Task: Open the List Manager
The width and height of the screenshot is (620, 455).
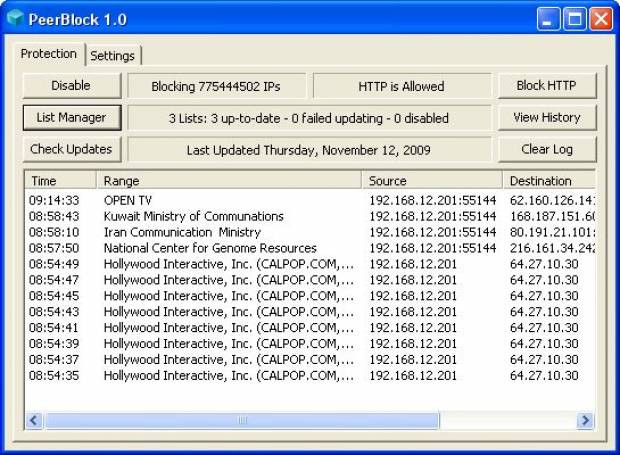Action: pyautogui.click(x=72, y=118)
